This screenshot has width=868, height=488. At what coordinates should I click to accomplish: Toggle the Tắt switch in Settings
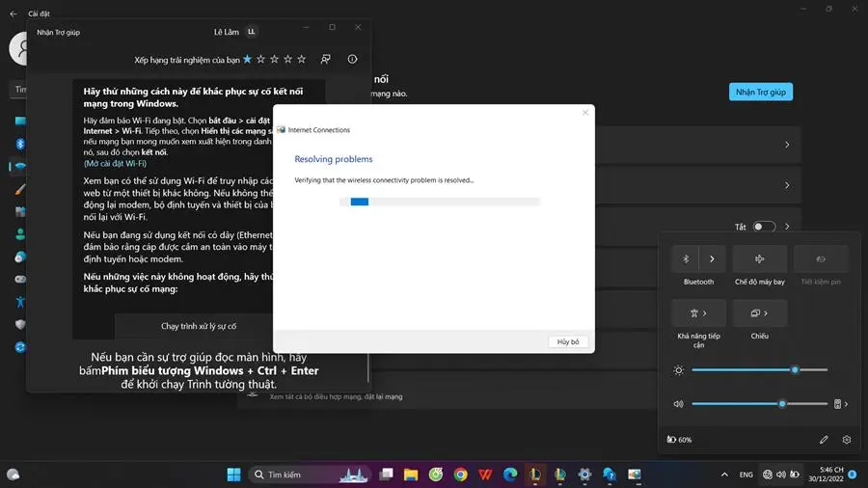(764, 227)
